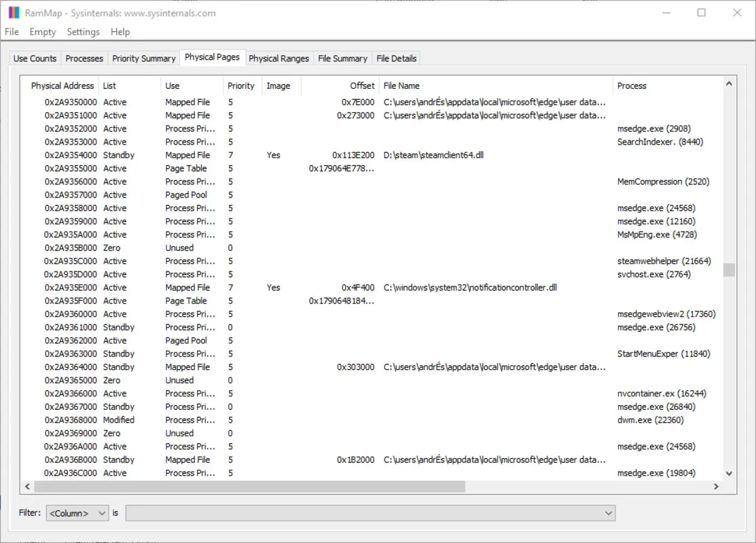Select row with address 0x2A9365000
This screenshot has height=543, width=756.
click(x=372, y=381)
